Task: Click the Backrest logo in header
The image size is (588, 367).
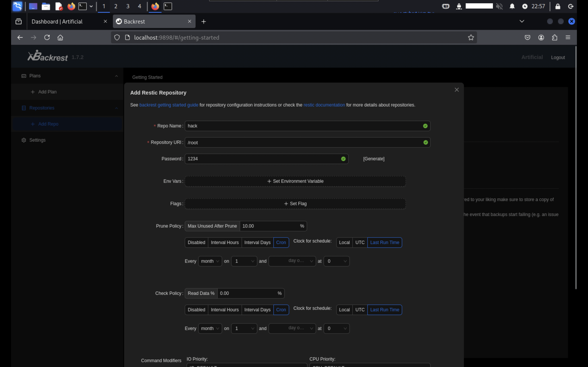Action: pos(48,56)
